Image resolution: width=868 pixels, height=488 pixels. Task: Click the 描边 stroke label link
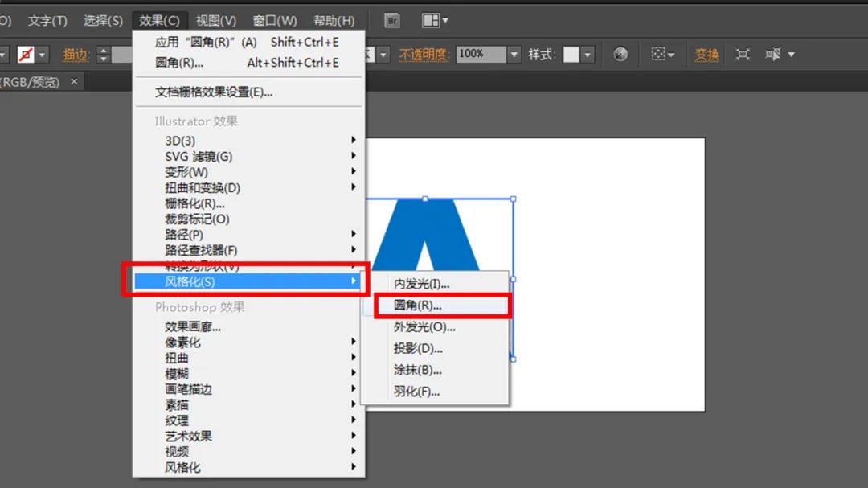click(76, 55)
